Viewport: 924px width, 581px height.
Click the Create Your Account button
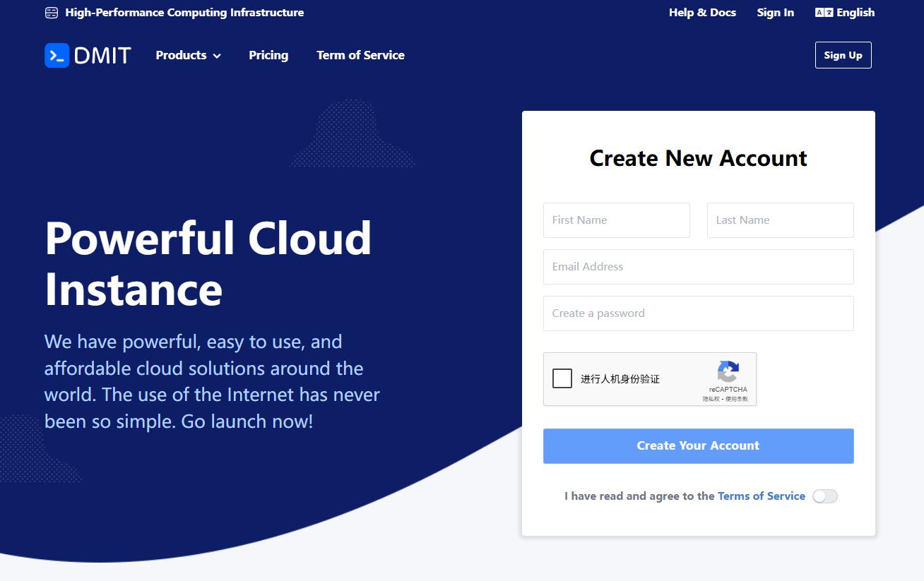click(x=698, y=445)
